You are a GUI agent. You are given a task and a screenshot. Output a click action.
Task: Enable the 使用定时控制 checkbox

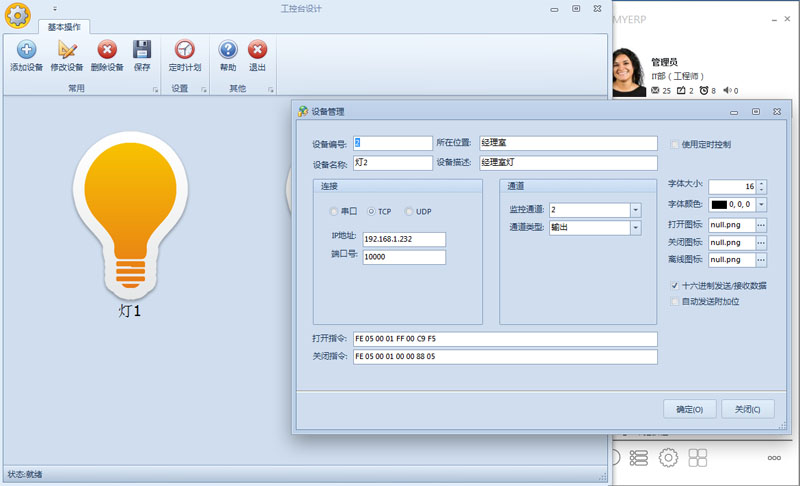tap(674, 144)
